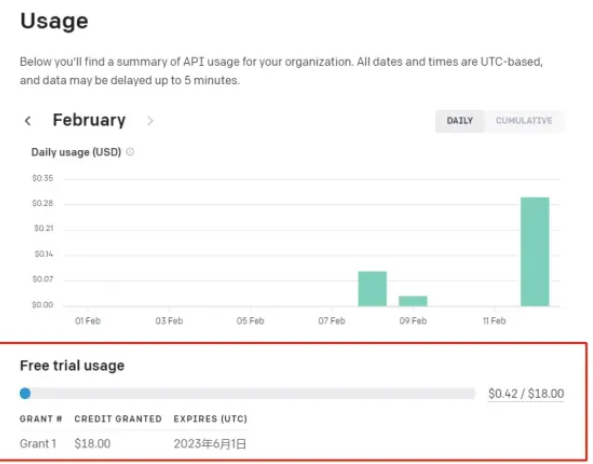Click the '01 Feb' axis label
Screen dimensions: 593x464
point(88,321)
